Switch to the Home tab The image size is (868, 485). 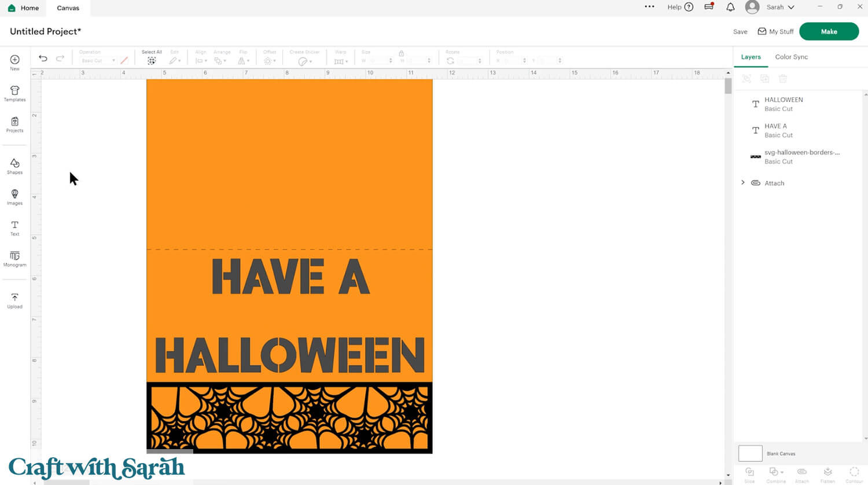[x=23, y=8]
